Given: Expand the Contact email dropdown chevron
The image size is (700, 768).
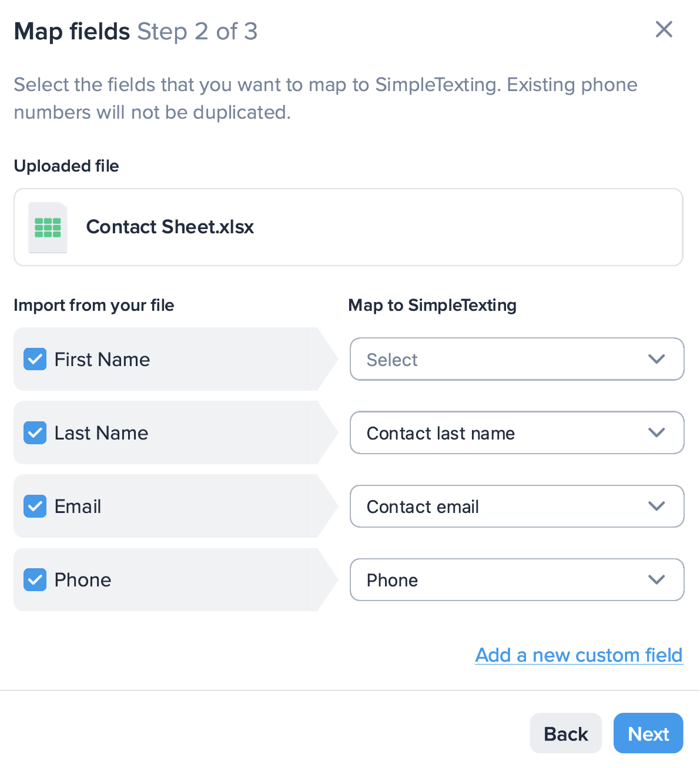Looking at the screenshot, I should pyautogui.click(x=657, y=506).
